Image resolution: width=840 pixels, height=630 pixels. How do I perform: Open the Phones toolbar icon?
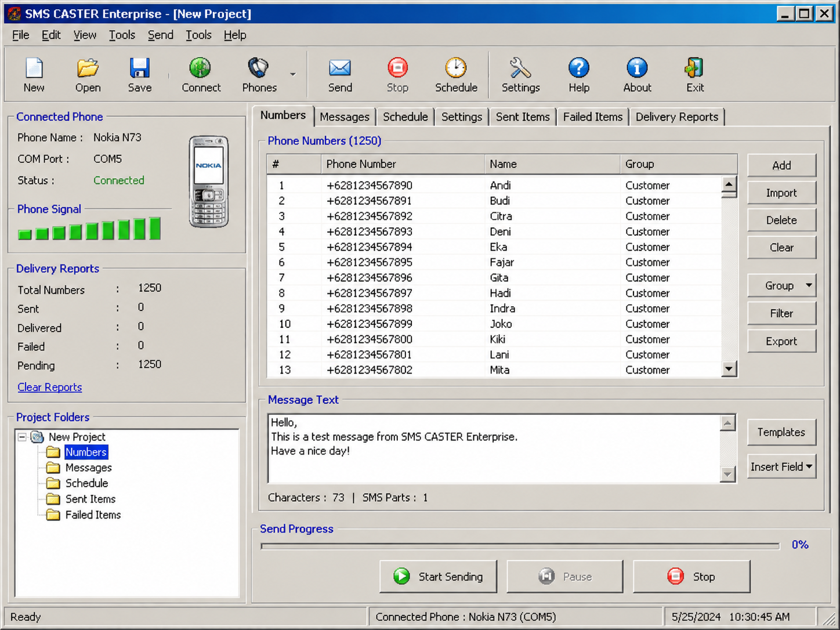click(x=259, y=75)
